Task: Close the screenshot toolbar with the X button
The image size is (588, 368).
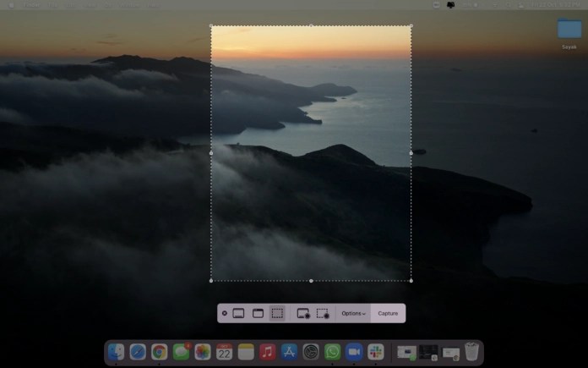Action: click(x=224, y=313)
